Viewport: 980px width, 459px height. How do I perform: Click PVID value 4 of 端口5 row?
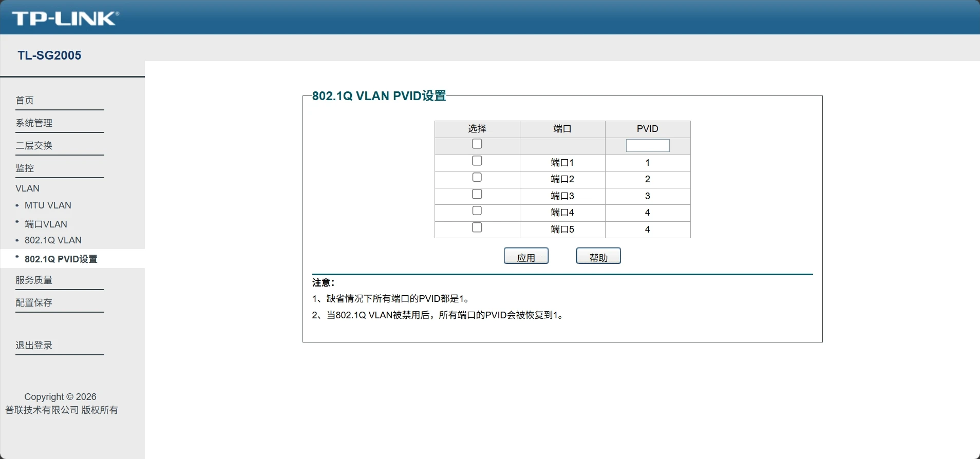click(648, 229)
